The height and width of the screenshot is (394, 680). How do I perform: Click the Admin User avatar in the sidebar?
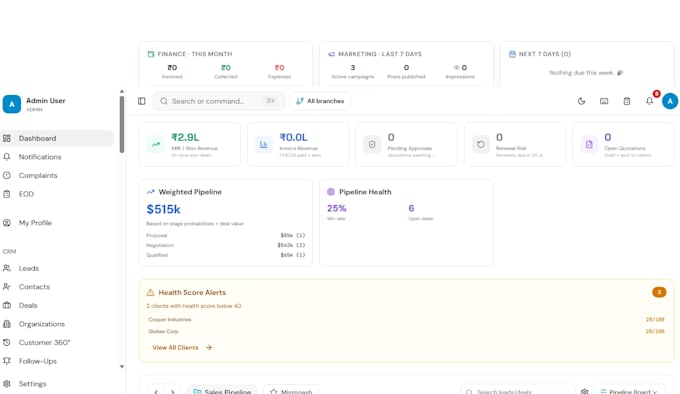pos(12,104)
